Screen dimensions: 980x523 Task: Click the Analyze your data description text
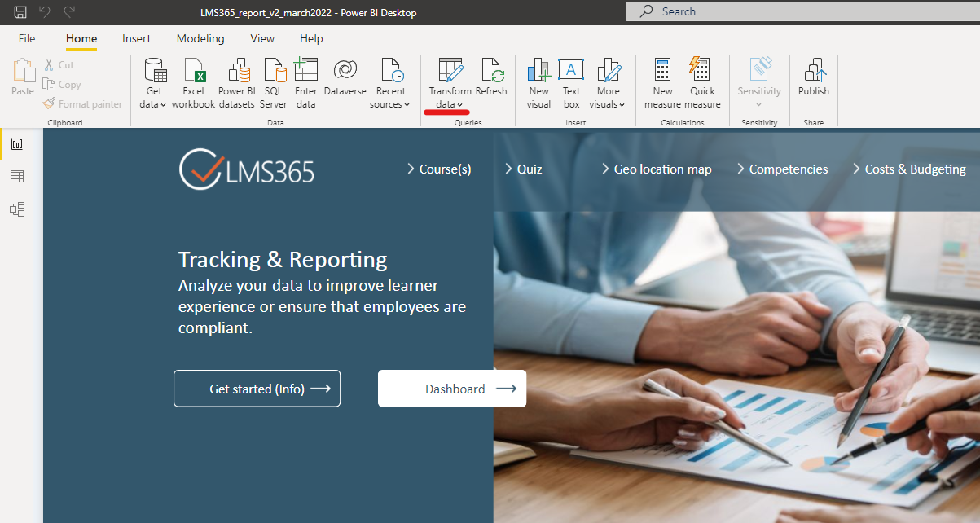coord(323,307)
